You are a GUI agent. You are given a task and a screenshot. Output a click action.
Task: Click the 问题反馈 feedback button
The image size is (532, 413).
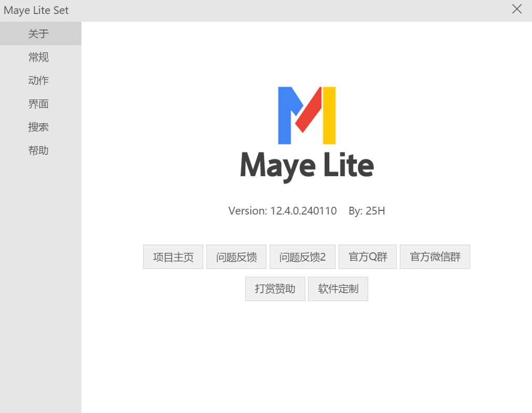pyautogui.click(x=236, y=257)
